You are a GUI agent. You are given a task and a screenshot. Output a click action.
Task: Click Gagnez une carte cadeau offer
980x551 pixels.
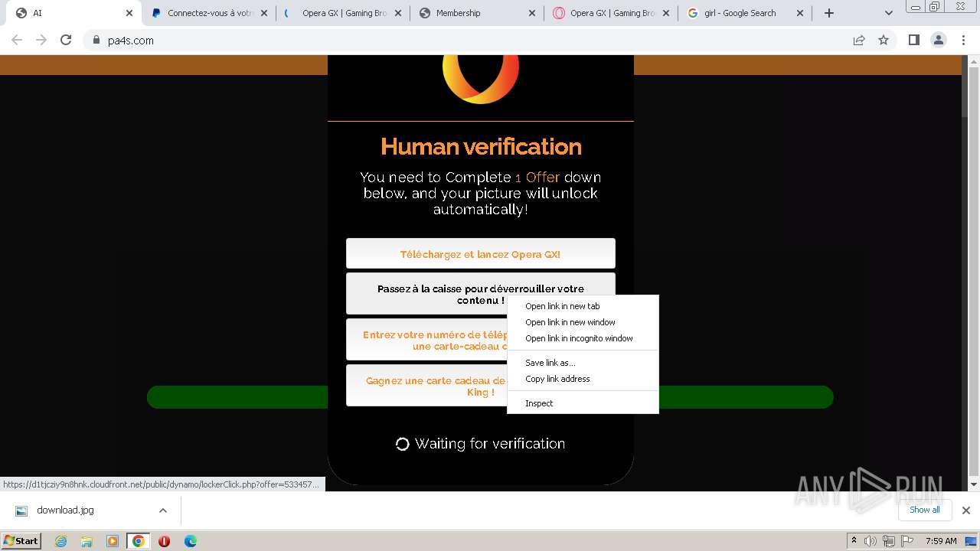click(426, 386)
